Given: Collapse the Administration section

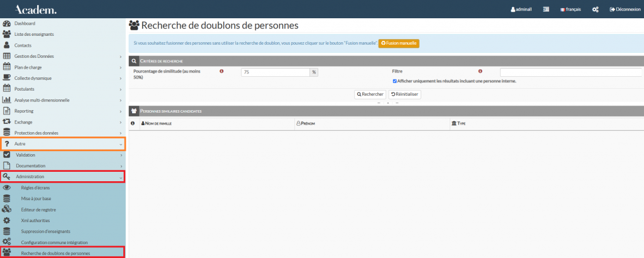Looking at the screenshot, I should tap(63, 177).
